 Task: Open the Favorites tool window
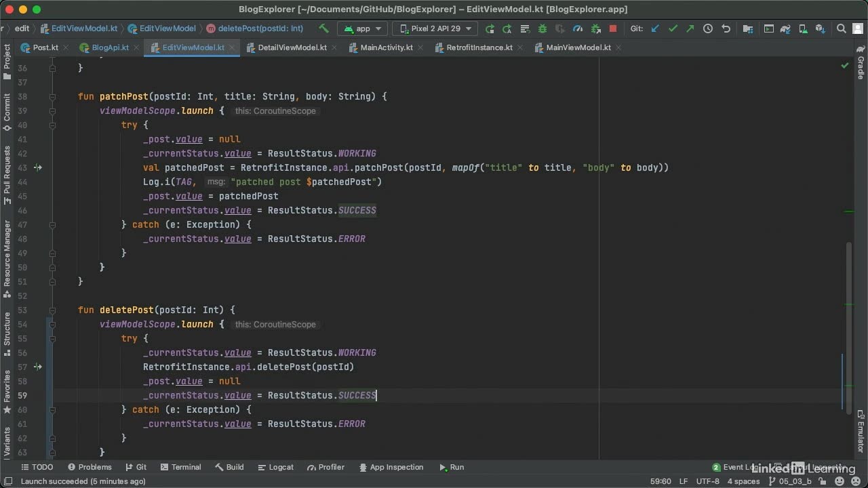coord(7,391)
